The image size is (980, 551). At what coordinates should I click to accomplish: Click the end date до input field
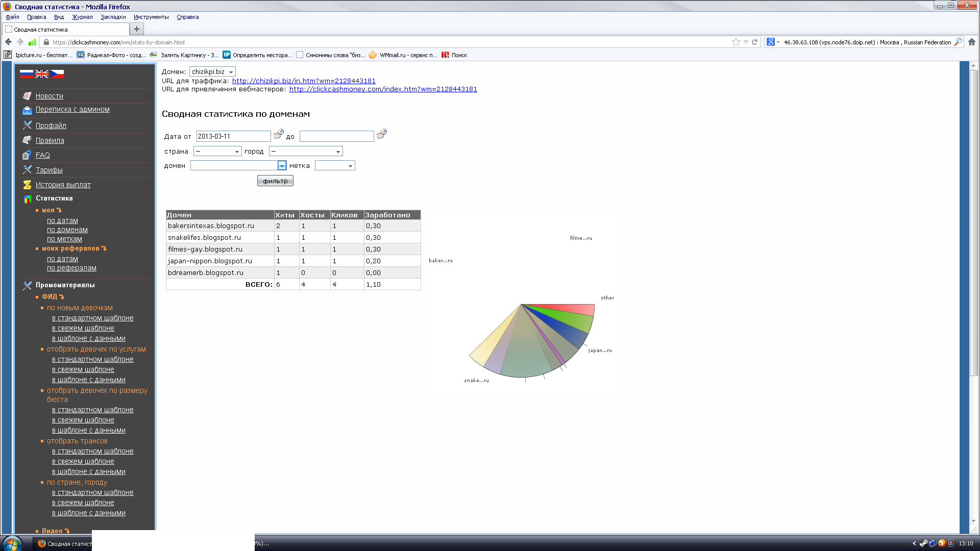point(336,136)
